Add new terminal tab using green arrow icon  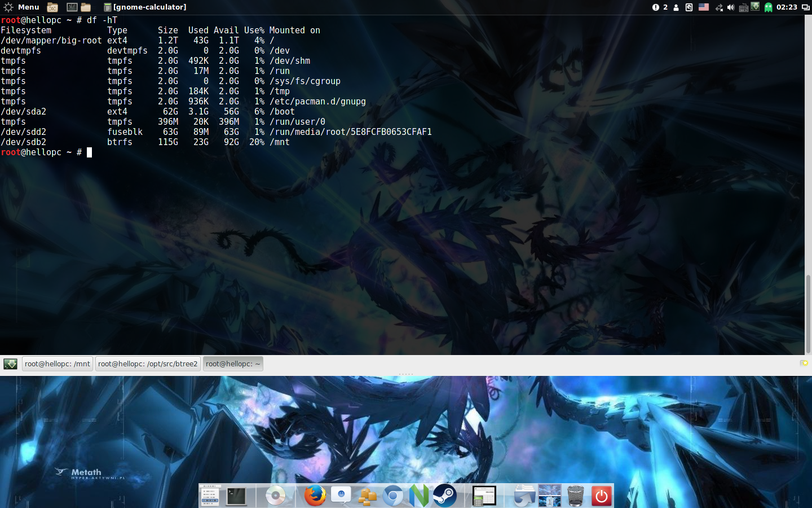pos(10,364)
